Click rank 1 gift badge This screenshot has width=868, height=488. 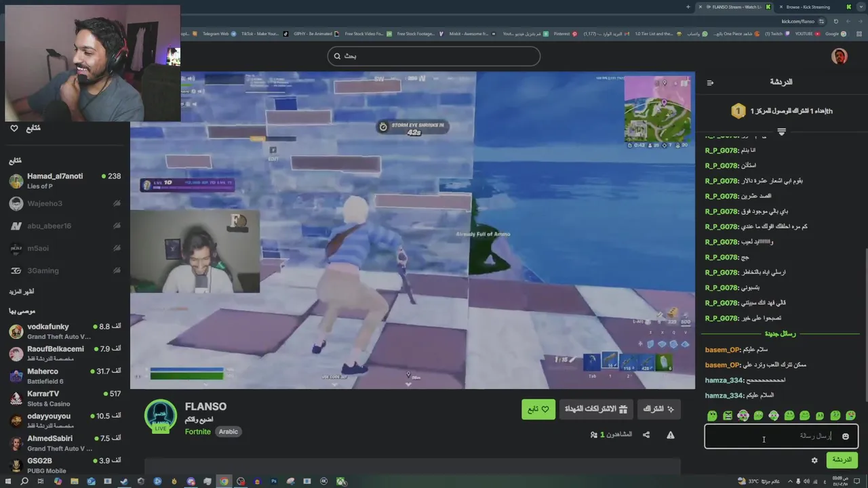pos(738,110)
